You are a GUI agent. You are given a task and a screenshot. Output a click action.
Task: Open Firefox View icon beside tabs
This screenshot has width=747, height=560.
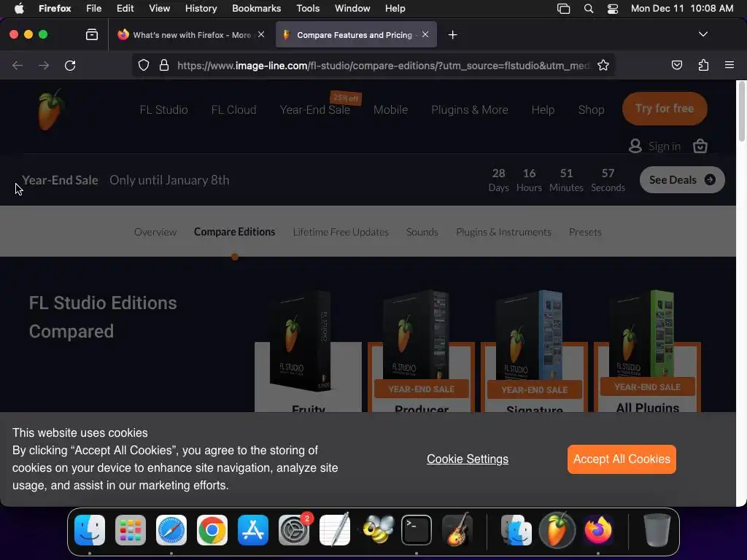(92, 34)
